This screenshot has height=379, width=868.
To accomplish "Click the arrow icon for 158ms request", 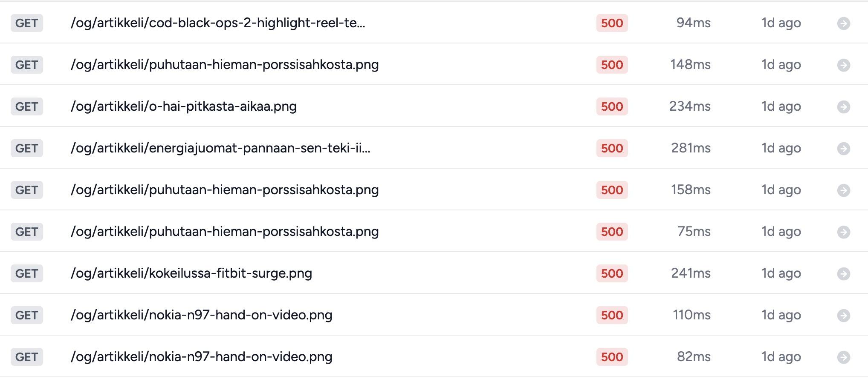I will click(843, 190).
